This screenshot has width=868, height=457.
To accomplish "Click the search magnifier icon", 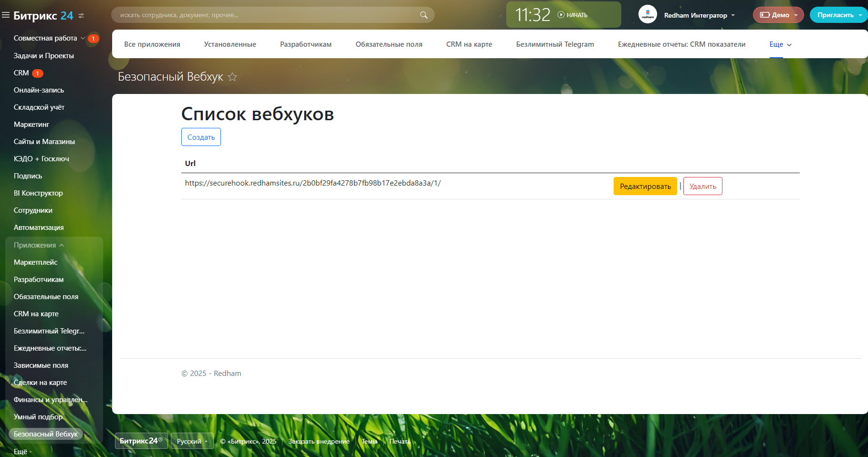I will [424, 15].
